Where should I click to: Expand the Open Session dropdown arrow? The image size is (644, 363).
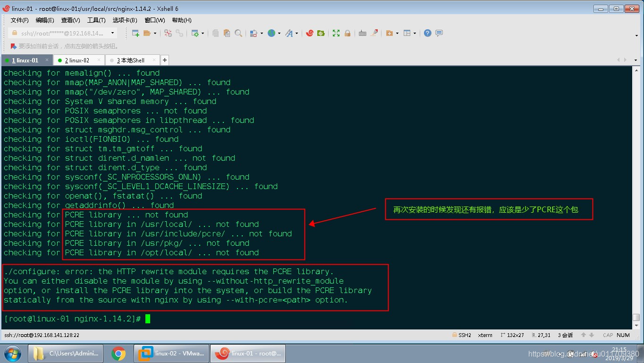[154, 33]
